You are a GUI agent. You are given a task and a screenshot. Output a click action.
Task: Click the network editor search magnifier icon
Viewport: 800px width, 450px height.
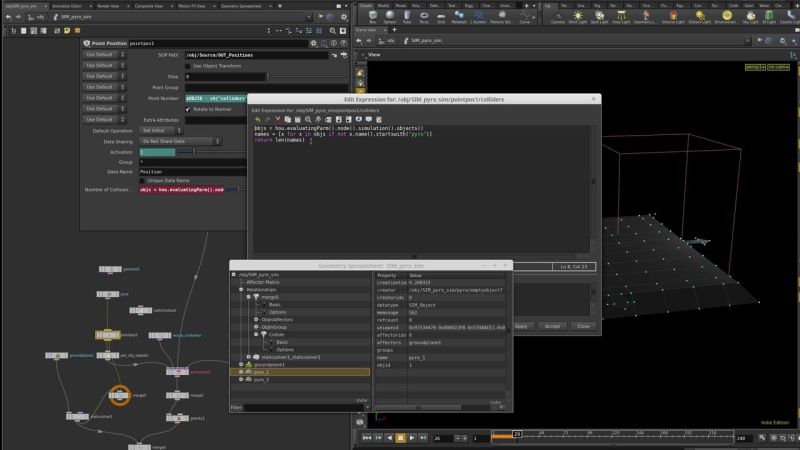coord(333,31)
